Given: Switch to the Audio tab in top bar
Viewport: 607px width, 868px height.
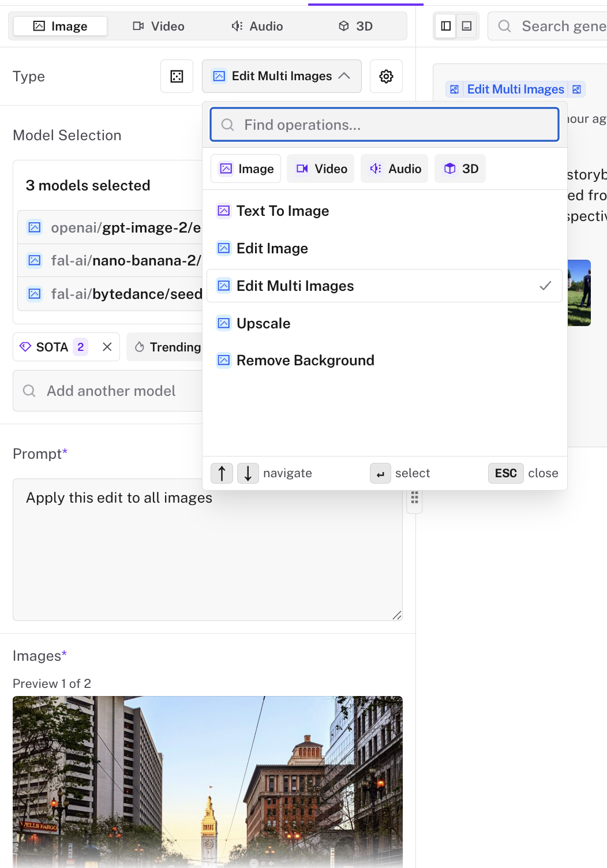Looking at the screenshot, I should pos(257,26).
